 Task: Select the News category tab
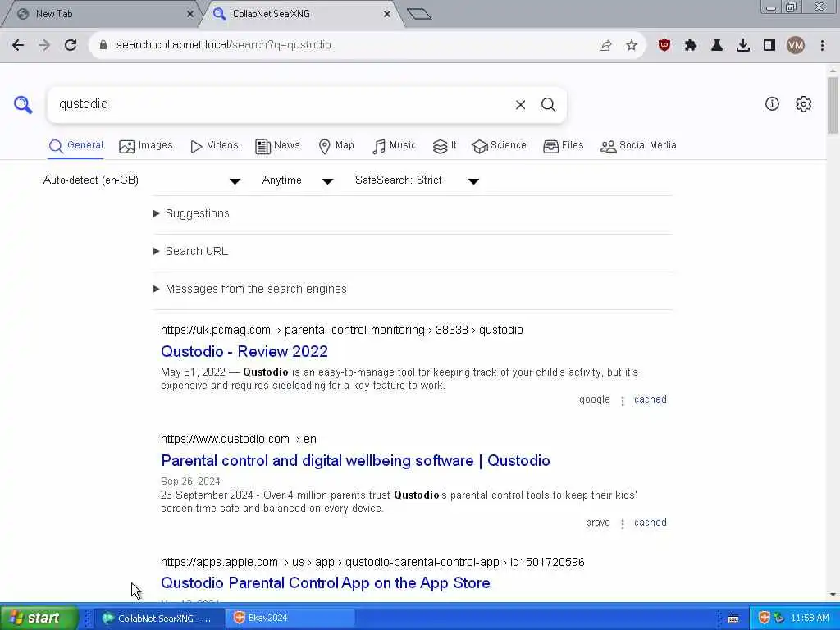point(277,146)
